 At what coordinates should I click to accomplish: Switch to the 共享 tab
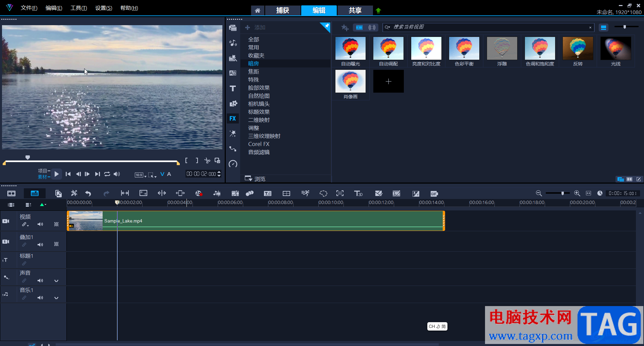(x=355, y=10)
